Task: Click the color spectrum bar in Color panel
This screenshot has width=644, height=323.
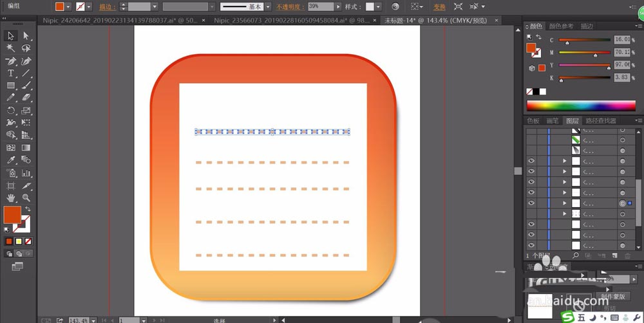Action: 581,106
